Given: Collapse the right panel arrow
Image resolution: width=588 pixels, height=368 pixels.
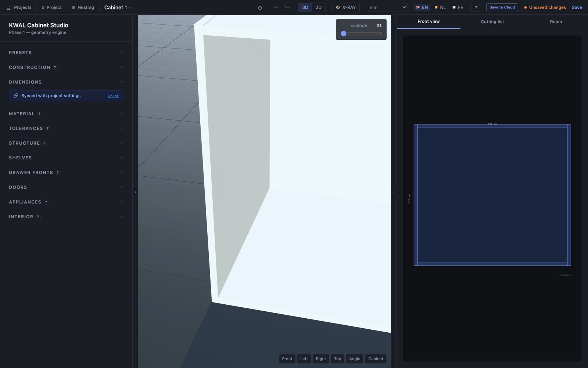Looking at the screenshot, I should [x=394, y=192].
